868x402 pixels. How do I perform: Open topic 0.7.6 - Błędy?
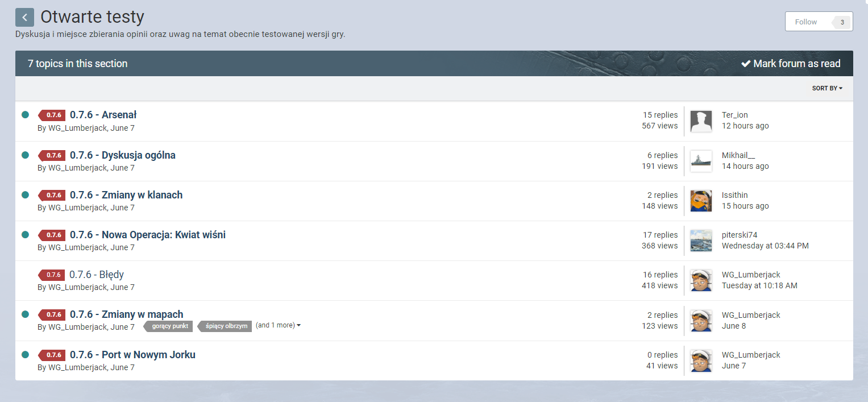tap(96, 275)
